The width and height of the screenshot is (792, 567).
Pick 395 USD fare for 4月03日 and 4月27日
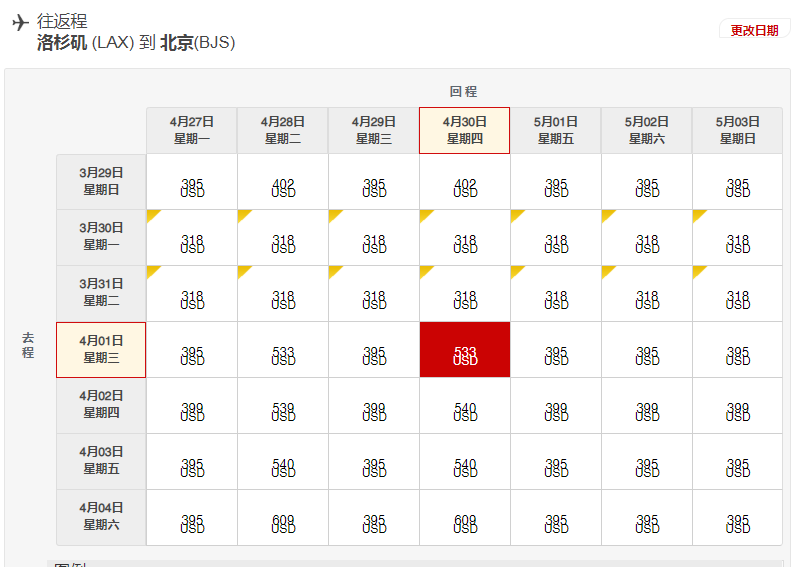[192, 462]
